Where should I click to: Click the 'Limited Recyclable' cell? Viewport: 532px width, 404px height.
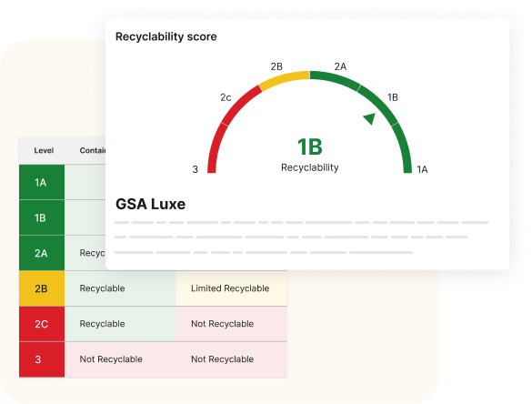[230, 288]
